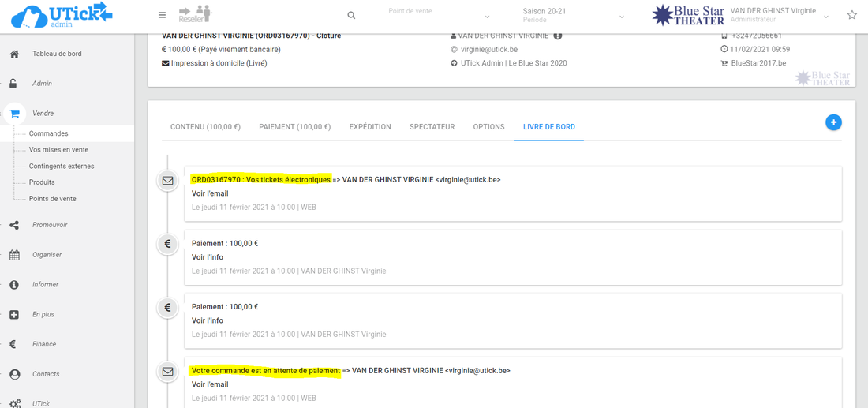Open Contingents externes in sidebar
Image resolution: width=868 pixels, height=408 pixels.
pos(62,167)
